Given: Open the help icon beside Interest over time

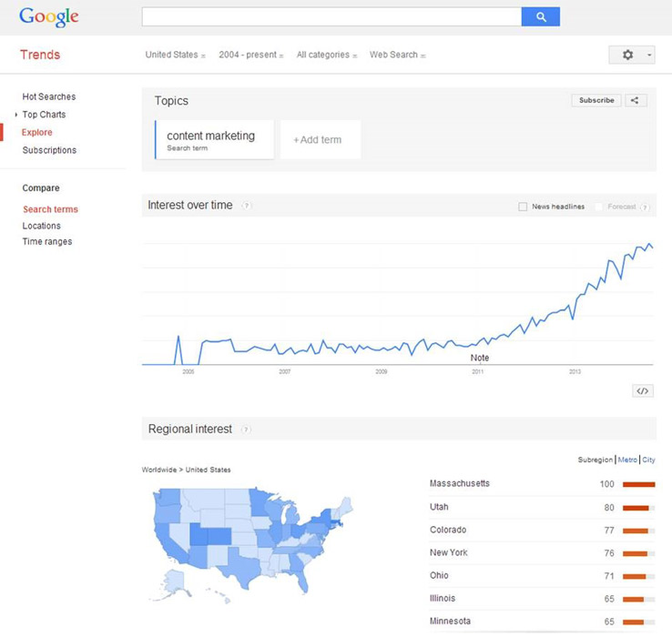Looking at the screenshot, I should (246, 205).
